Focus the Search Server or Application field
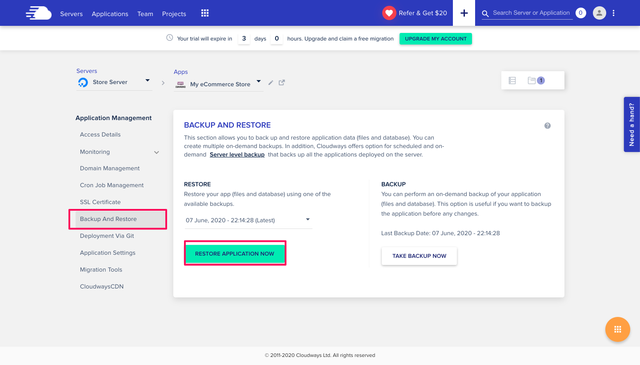Image resolution: width=640 pixels, height=365 pixels. [x=531, y=13]
